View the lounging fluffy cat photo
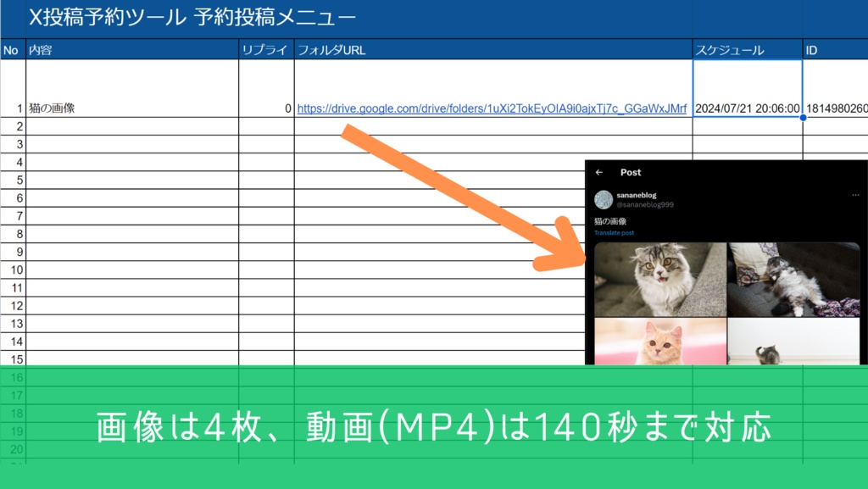This screenshot has width=868, height=489. [793, 278]
